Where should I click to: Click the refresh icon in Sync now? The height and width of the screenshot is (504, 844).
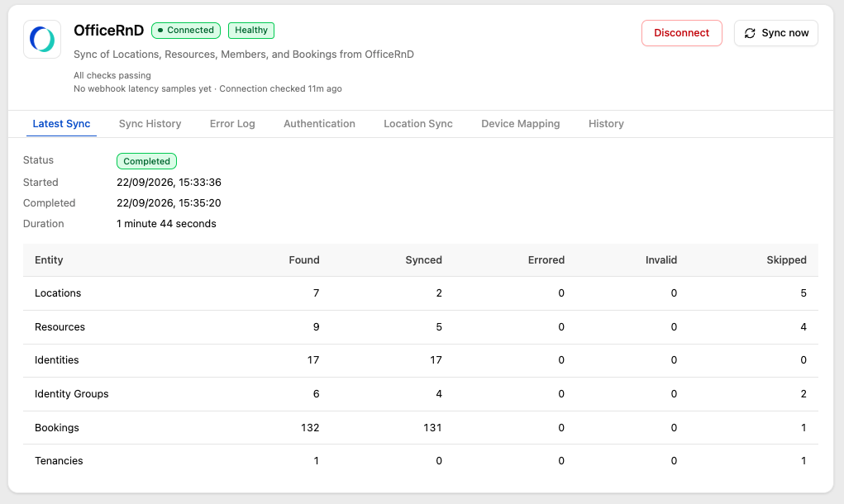pyautogui.click(x=750, y=33)
